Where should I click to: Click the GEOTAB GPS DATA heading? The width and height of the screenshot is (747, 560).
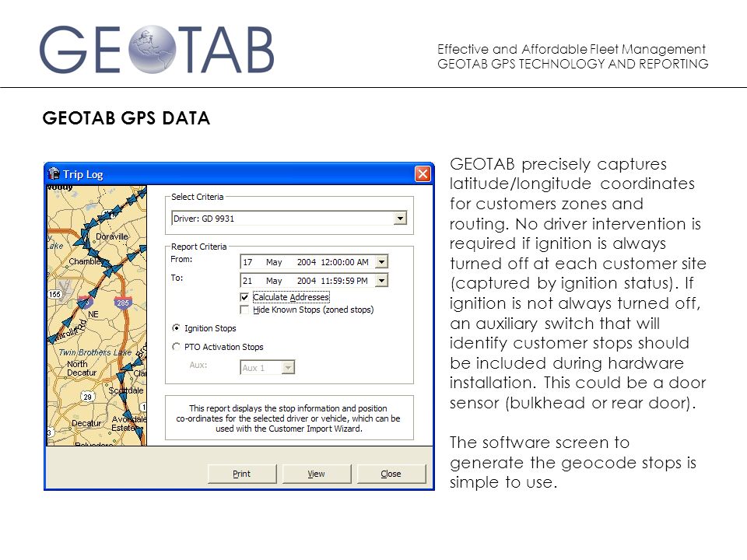click(x=126, y=118)
